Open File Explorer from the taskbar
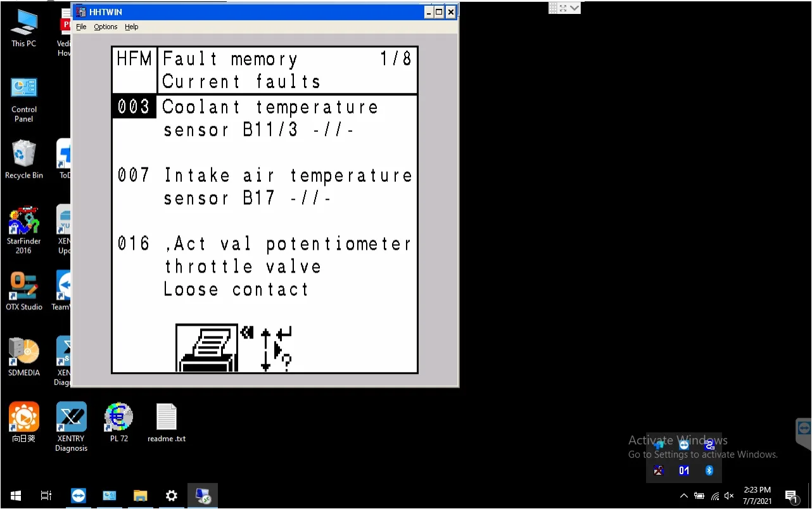812x509 pixels. [x=141, y=496]
